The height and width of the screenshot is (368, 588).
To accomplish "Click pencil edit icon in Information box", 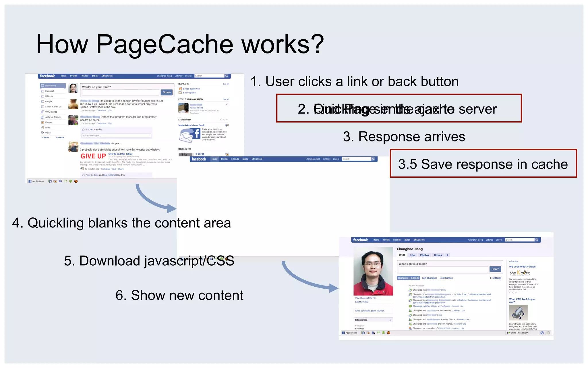I will 390,320.
